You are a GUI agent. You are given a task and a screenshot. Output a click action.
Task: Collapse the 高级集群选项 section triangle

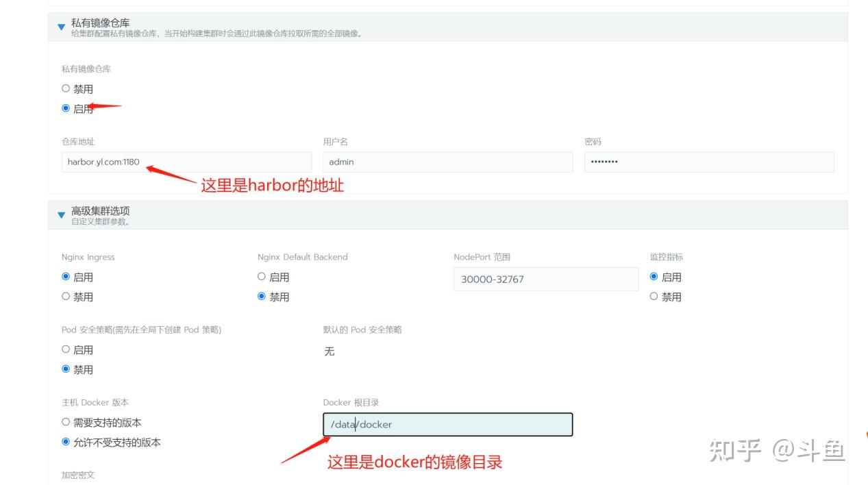pos(62,215)
